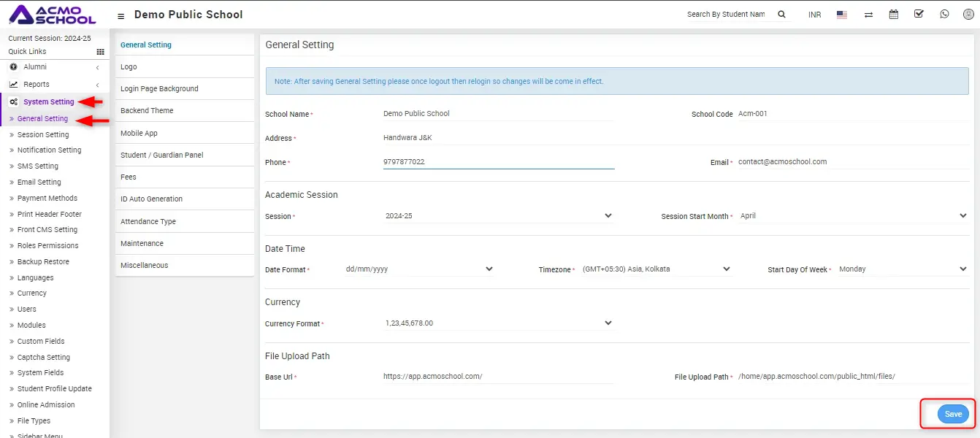Screen dimensions: 980x438
Task: Click the switch session arrows icon
Action: click(868, 15)
